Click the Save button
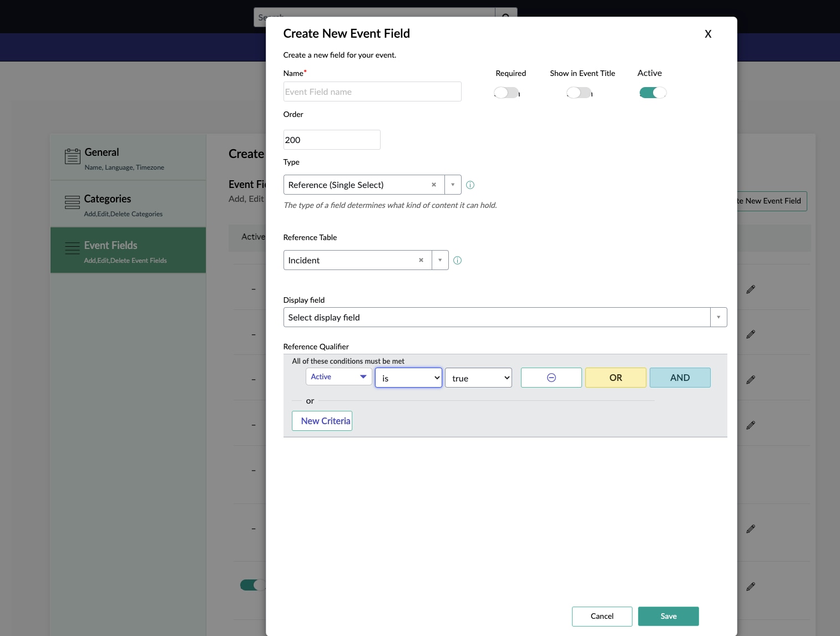This screenshot has height=636, width=840. click(x=668, y=616)
